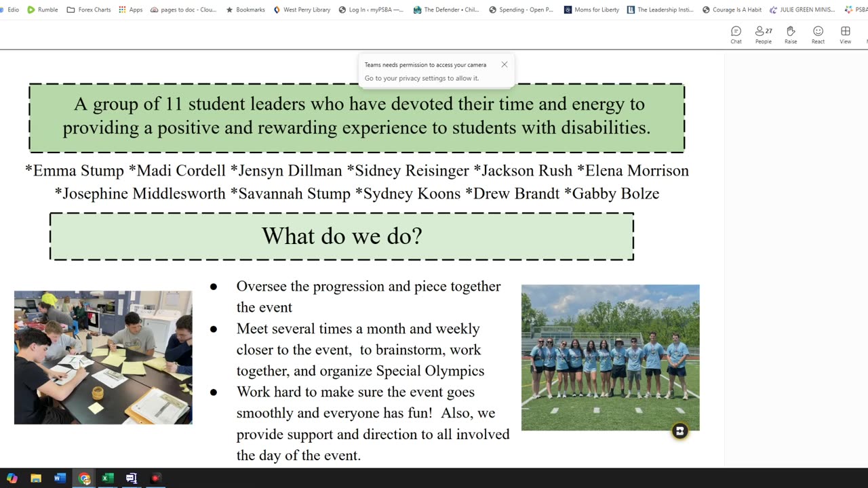Open the Edio bookmark
This screenshot has height=488, width=868.
click(x=9, y=9)
